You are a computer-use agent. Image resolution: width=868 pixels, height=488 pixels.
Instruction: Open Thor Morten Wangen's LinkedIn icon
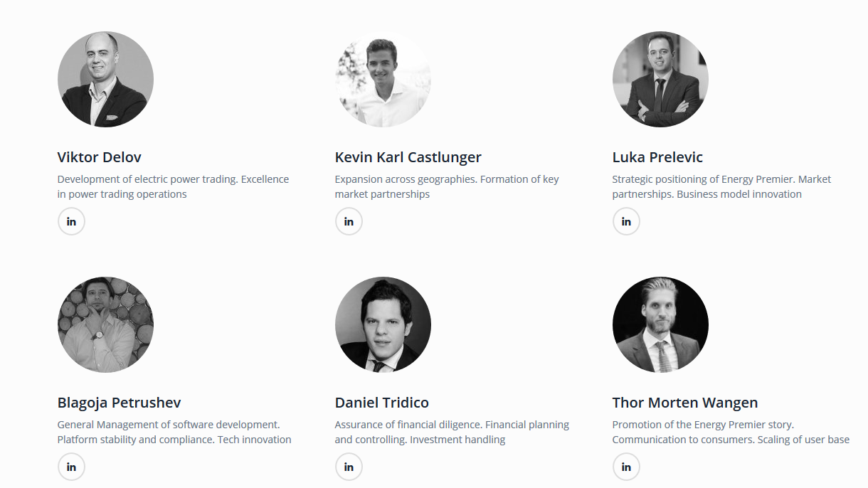626,467
